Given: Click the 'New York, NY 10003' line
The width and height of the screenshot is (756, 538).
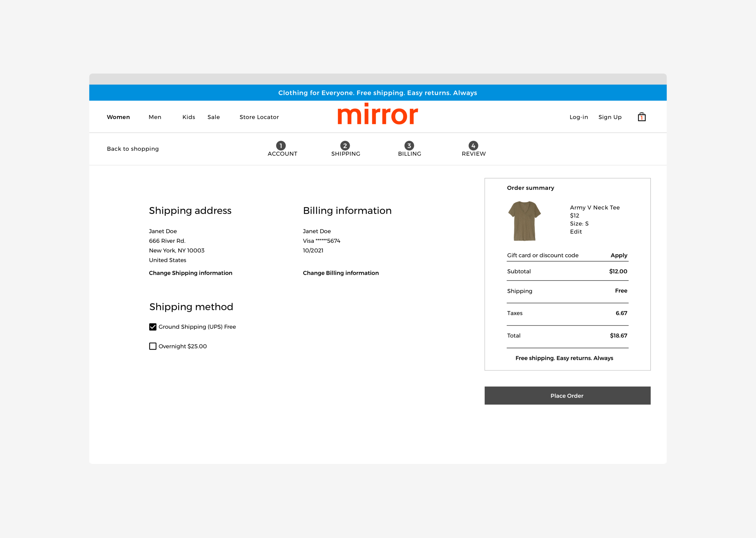Looking at the screenshot, I should point(177,251).
